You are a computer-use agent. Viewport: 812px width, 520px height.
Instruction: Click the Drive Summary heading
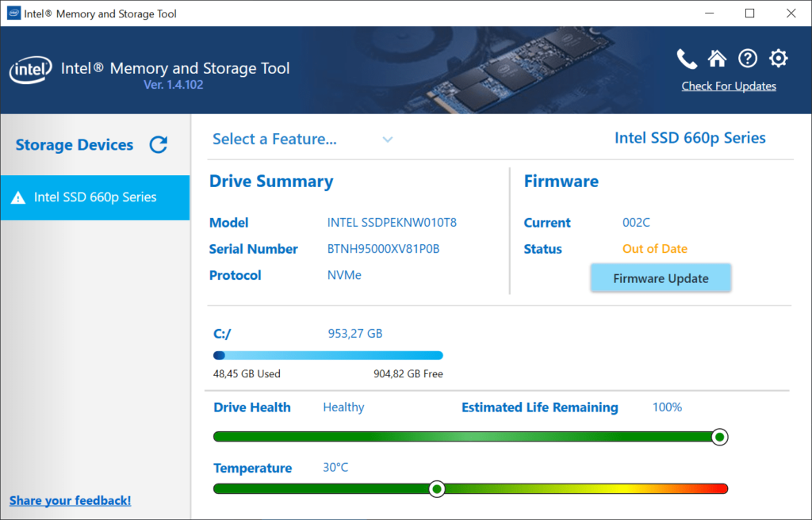point(271,182)
